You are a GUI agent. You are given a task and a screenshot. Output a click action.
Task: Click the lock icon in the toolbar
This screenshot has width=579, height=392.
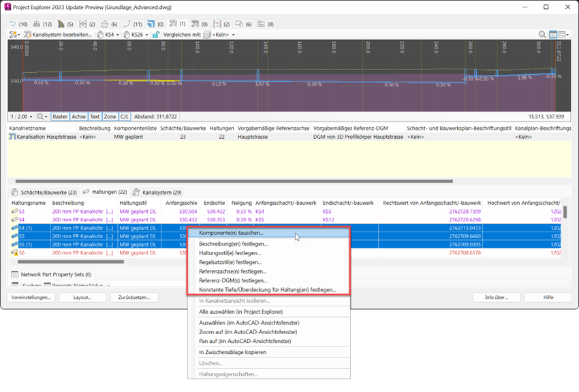(156, 35)
